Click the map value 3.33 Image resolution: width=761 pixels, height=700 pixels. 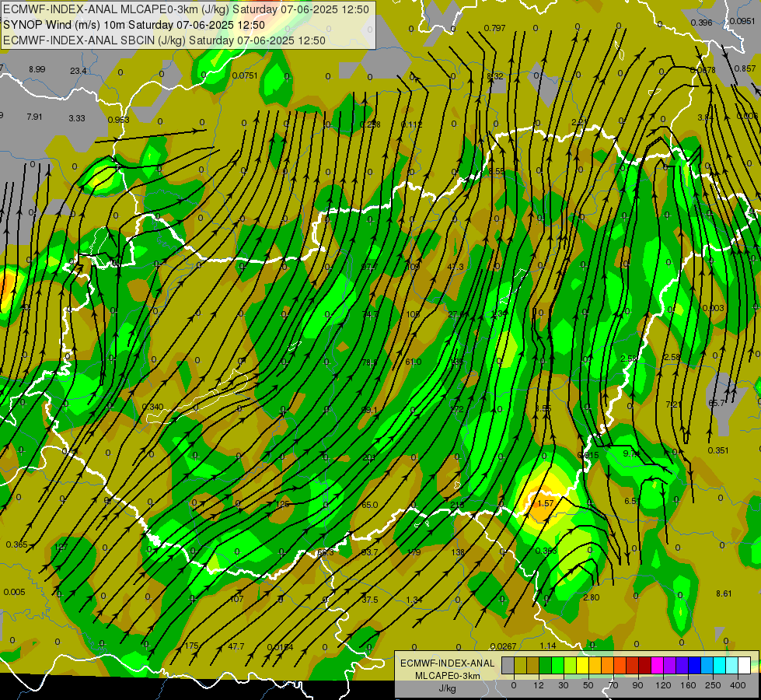(77, 118)
